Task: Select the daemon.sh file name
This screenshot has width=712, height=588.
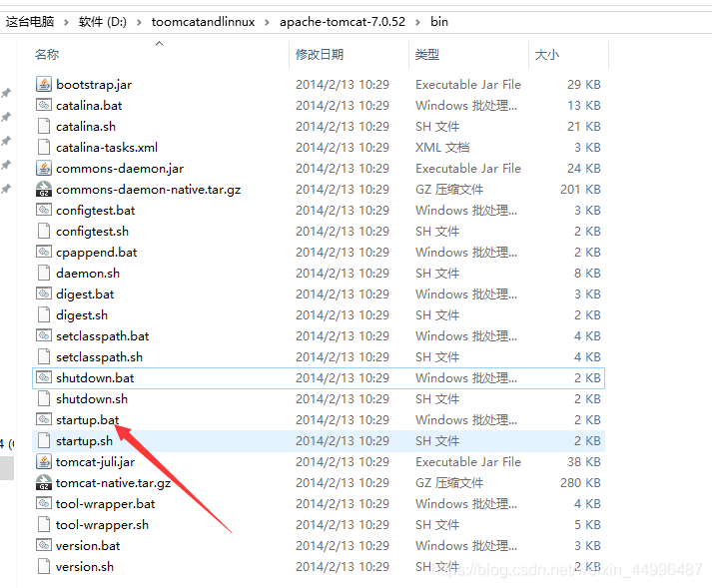Action: tap(88, 274)
